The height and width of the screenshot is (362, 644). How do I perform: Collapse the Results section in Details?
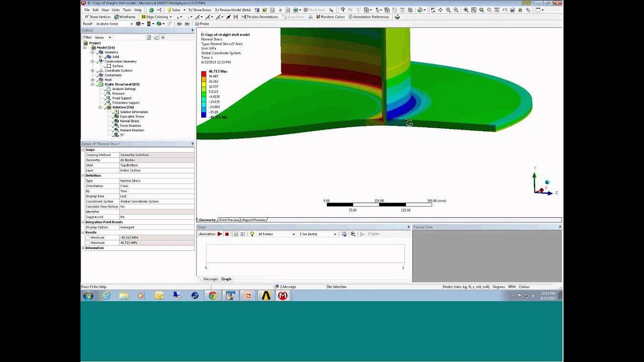[83, 232]
